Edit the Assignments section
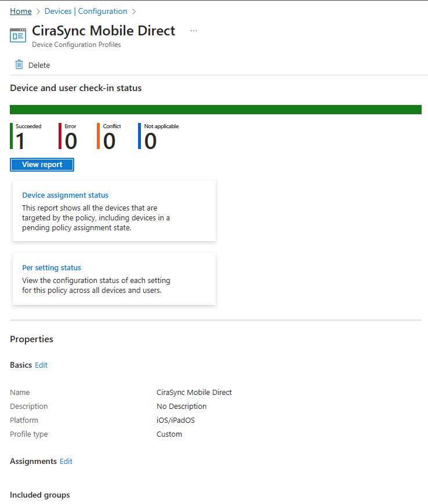The width and height of the screenshot is (428, 504). tap(66, 461)
